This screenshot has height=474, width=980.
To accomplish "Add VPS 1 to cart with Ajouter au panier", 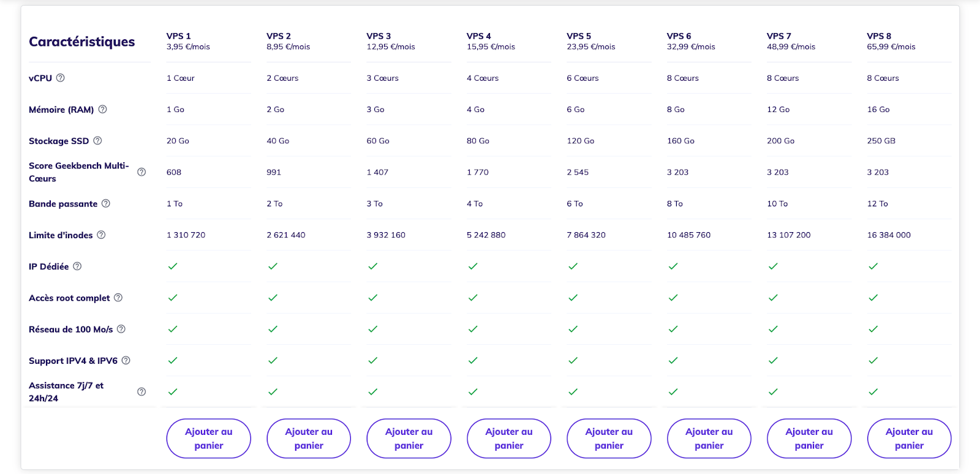I will [209, 438].
